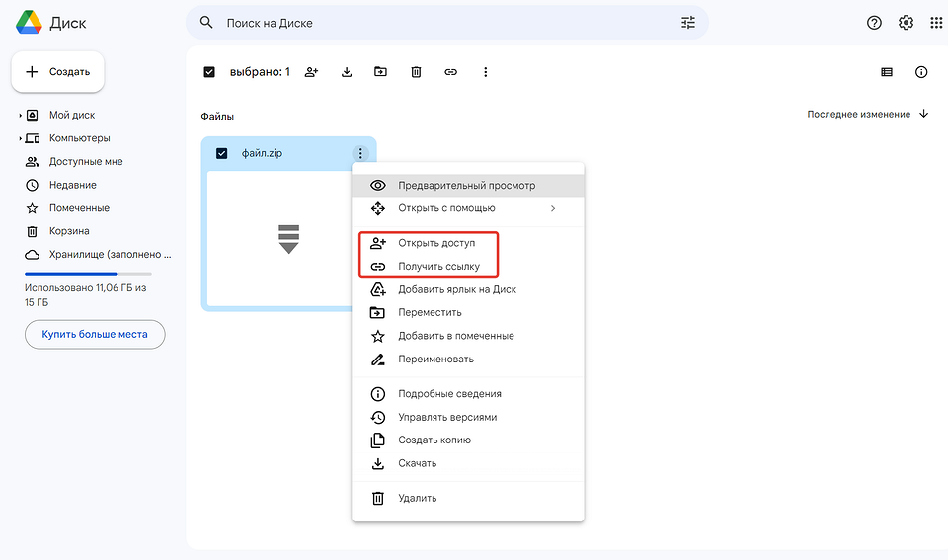Click the Корзина trash icon in sidebar
Screen dimensions: 948x560
pyautogui.click(x=32, y=231)
